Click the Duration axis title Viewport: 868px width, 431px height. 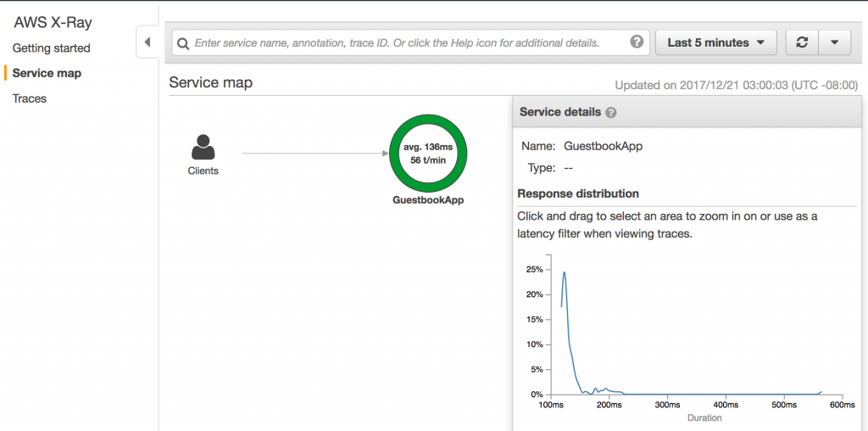tap(704, 418)
